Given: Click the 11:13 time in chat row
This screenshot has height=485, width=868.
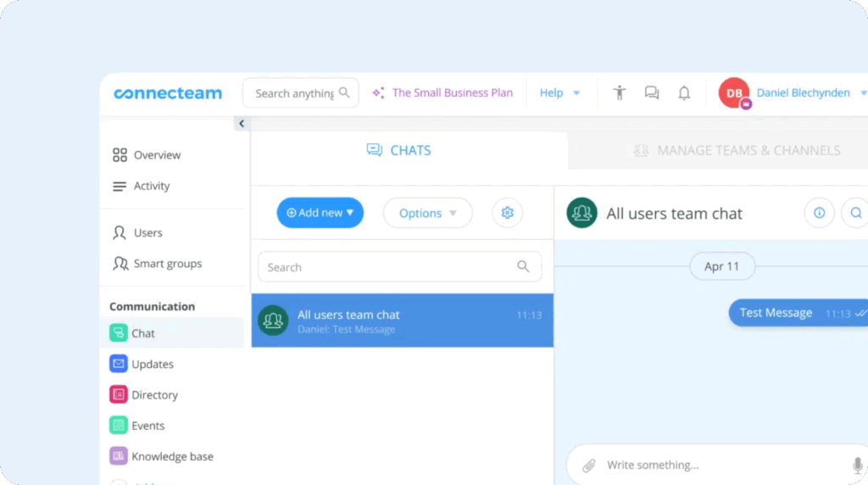Looking at the screenshot, I should [529, 315].
